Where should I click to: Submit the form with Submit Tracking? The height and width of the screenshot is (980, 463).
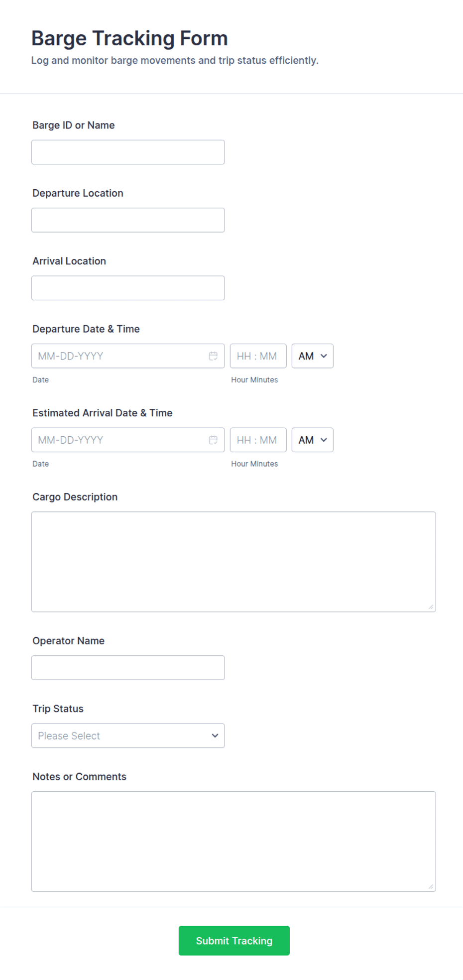click(x=234, y=941)
